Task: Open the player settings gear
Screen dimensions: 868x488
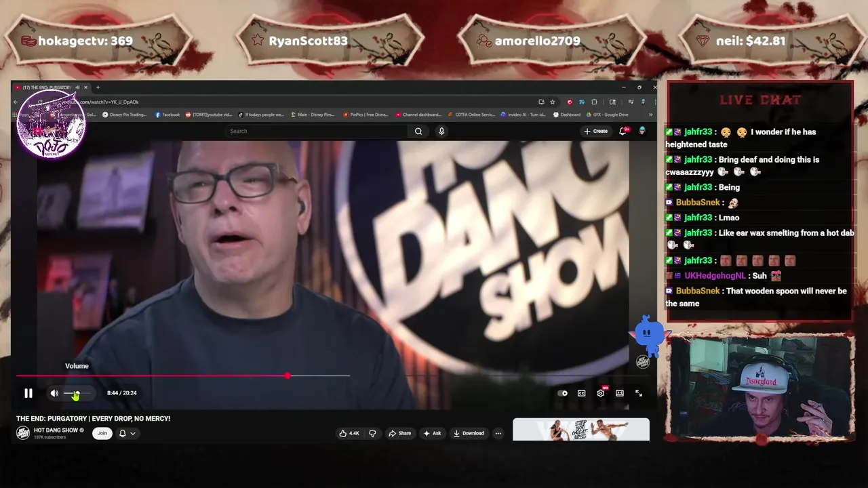Action: pyautogui.click(x=600, y=393)
